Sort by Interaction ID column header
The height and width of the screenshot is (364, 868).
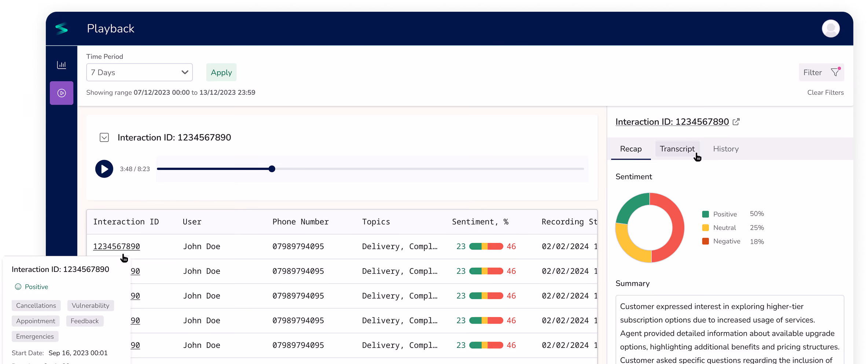point(126,222)
